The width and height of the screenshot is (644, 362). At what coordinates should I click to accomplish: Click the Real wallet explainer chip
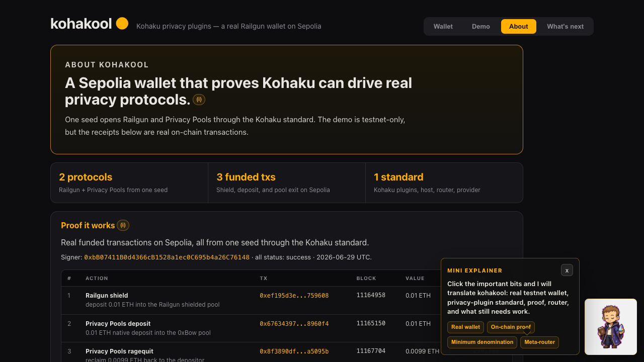465,327
